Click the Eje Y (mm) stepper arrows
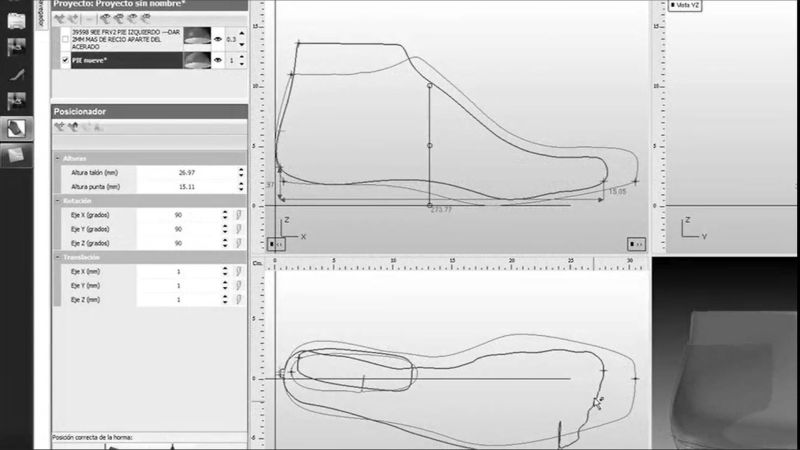Screen dimensions: 800x450 225,286
